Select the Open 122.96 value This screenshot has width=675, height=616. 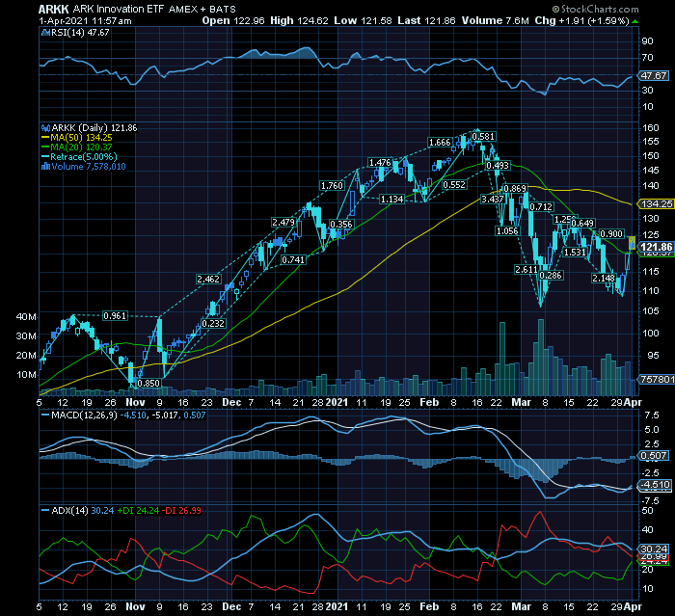(x=233, y=20)
